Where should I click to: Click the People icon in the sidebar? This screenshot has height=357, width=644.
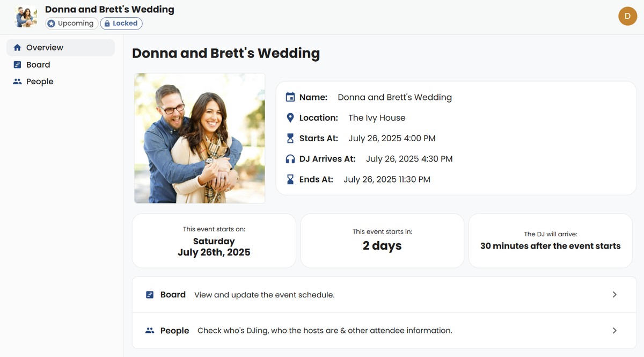tap(17, 82)
